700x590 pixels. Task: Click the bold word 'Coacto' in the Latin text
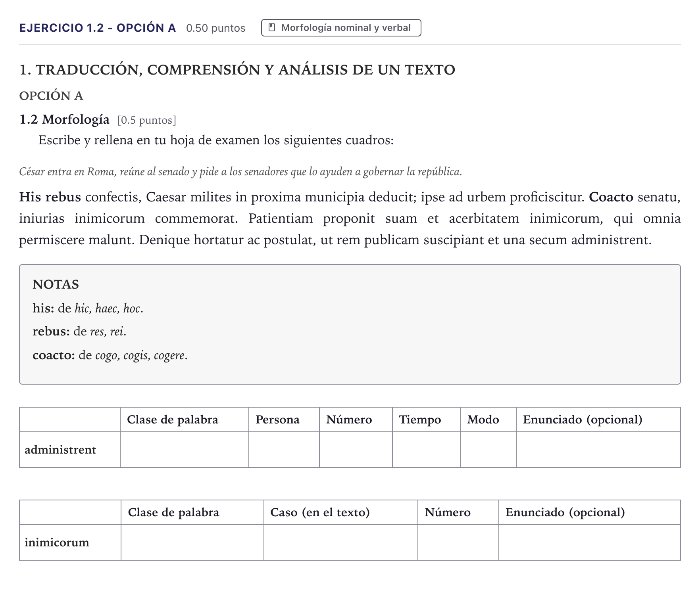pyautogui.click(x=611, y=197)
